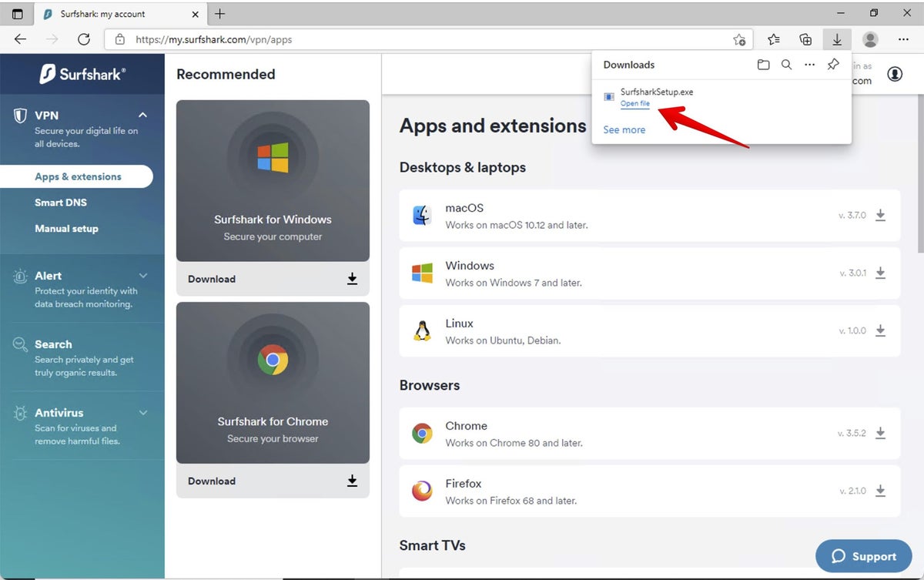Click Open file link for SurfsharkSetup.exe

point(635,103)
